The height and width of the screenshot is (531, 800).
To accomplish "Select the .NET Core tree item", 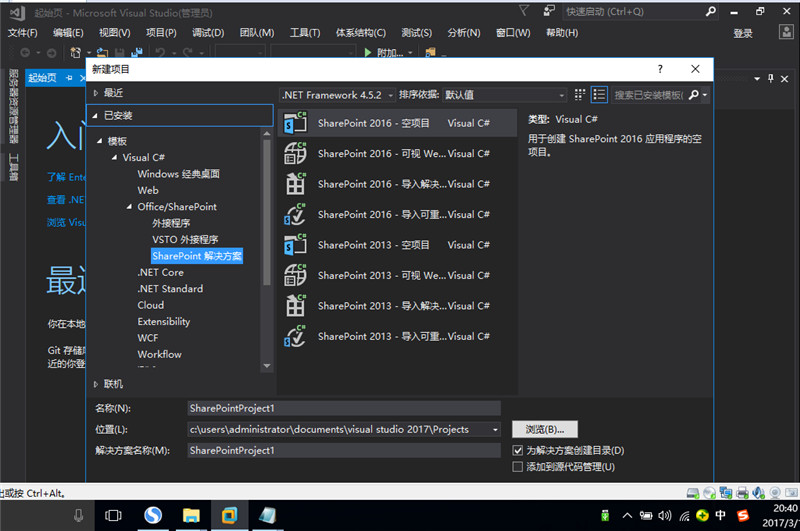I will pyautogui.click(x=160, y=272).
